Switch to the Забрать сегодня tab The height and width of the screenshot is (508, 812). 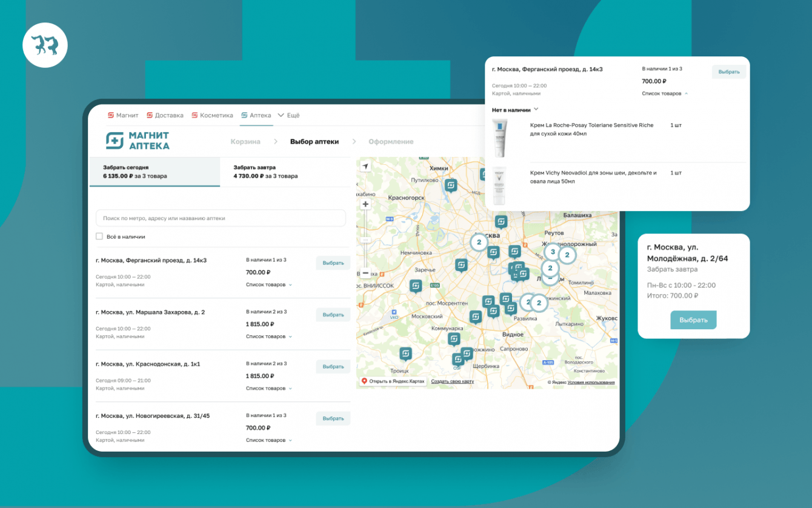pos(155,172)
